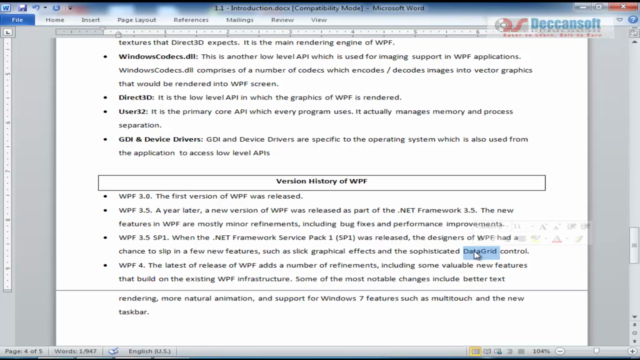This screenshot has height=360, width=640.
Task: Click the bold text GDI & Device Drivers:
Action: coord(160,139)
